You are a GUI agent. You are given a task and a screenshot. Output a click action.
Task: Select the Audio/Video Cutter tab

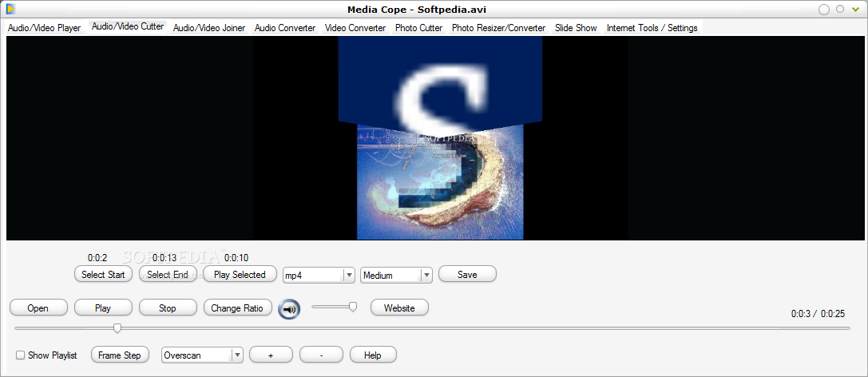click(127, 26)
